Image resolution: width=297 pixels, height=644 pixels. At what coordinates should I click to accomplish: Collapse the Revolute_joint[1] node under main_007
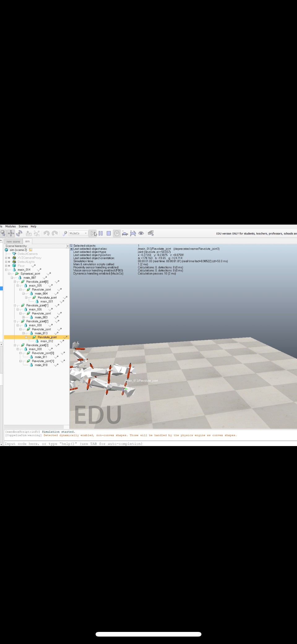[x=15, y=305]
